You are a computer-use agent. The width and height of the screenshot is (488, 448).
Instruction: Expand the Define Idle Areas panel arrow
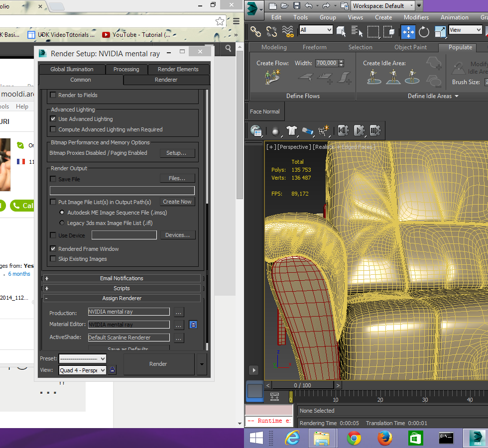[x=457, y=96]
